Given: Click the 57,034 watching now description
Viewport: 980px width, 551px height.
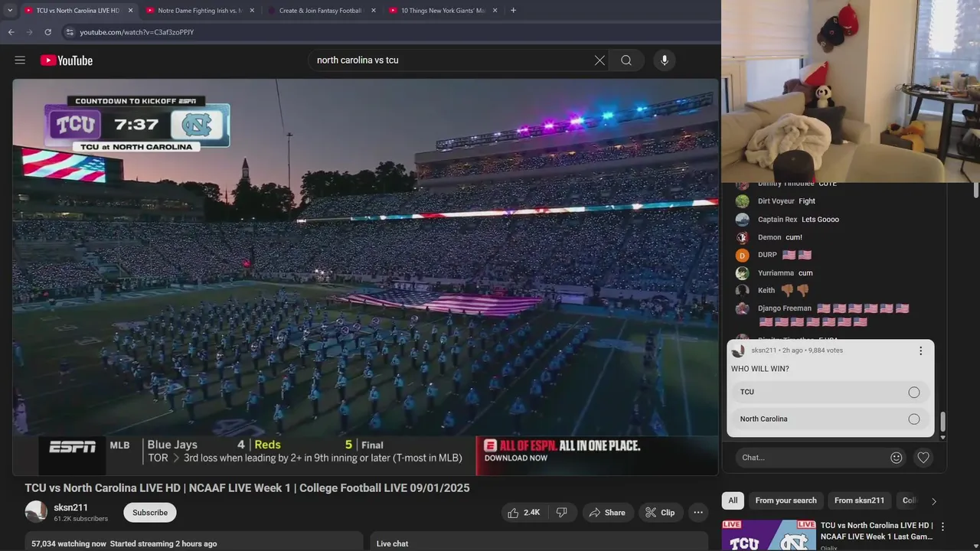Looking at the screenshot, I should (x=124, y=543).
